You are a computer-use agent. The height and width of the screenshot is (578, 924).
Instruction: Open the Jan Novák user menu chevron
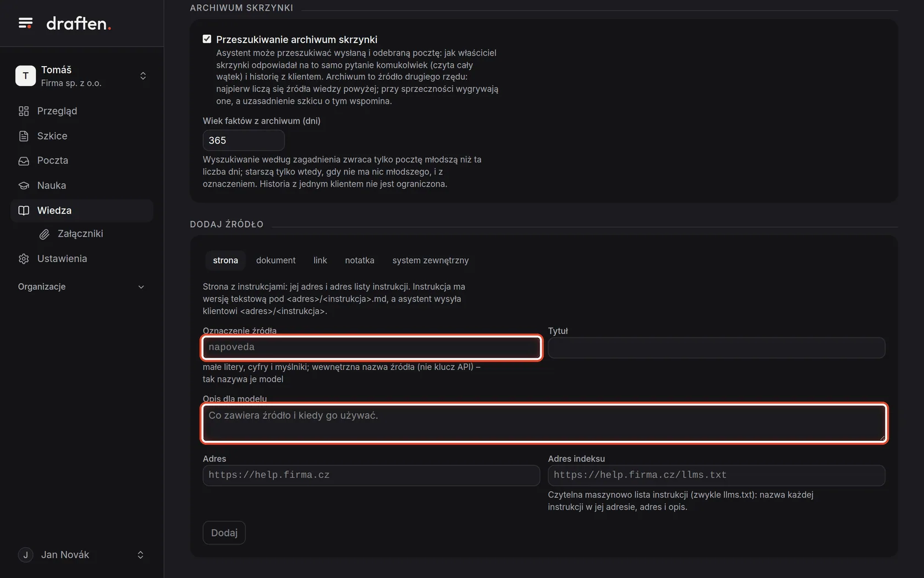[x=140, y=555]
